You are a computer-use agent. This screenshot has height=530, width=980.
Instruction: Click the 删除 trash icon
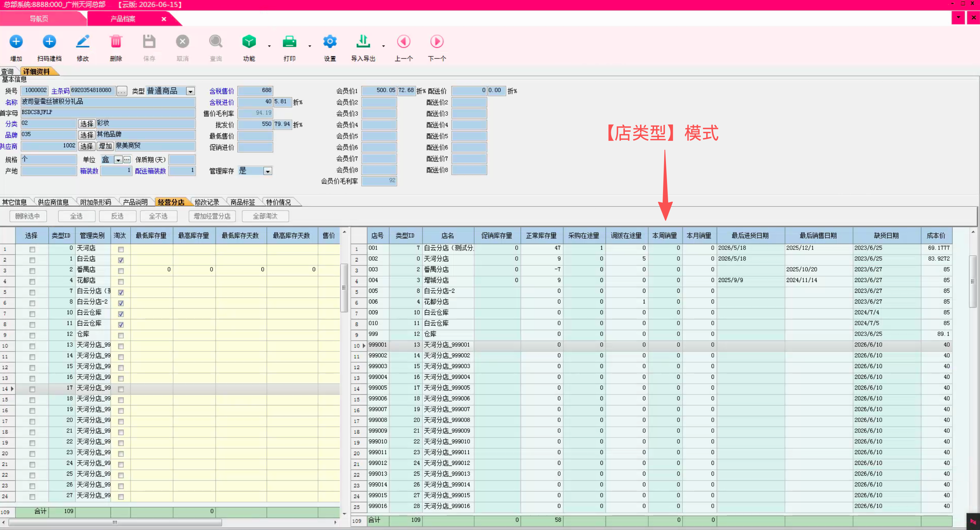[115, 41]
